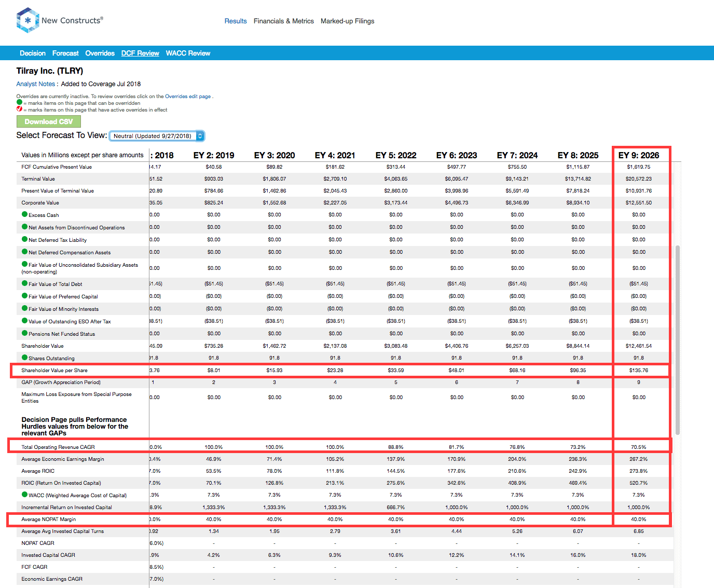Image resolution: width=714 pixels, height=588 pixels.
Task: Click the Terminal Value row label
Action: coord(38,179)
